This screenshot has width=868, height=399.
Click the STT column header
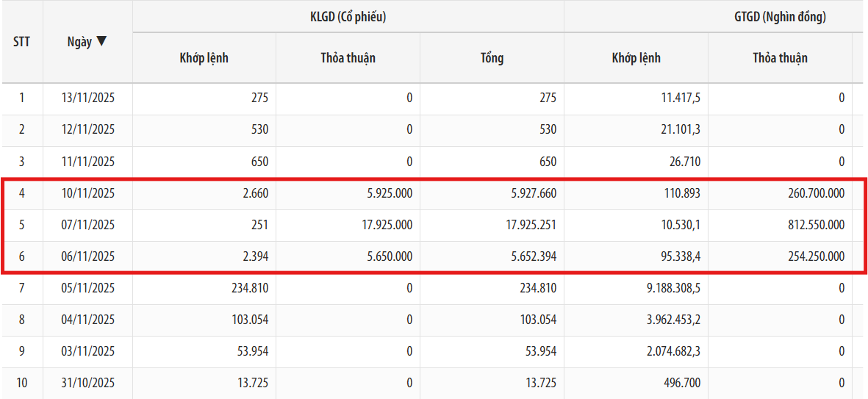(22, 42)
